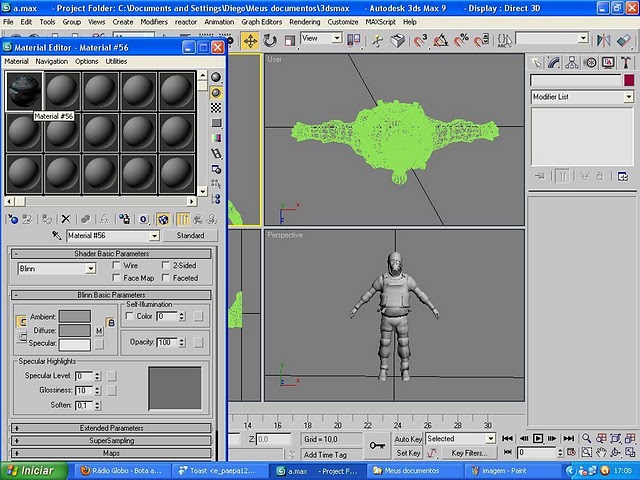This screenshot has width=640, height=480.
Task: Click Reset Map/Mtl delete X icon
Action: coord(66,220)
